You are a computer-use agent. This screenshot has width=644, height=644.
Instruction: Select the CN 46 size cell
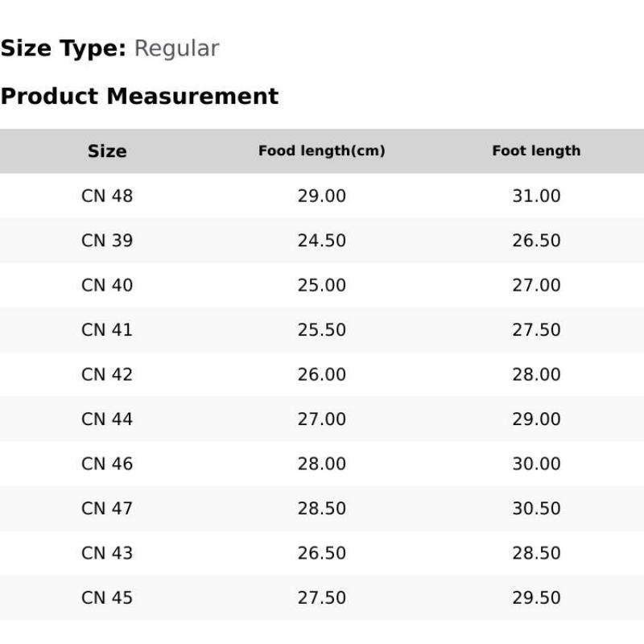[x=107, y=464]
